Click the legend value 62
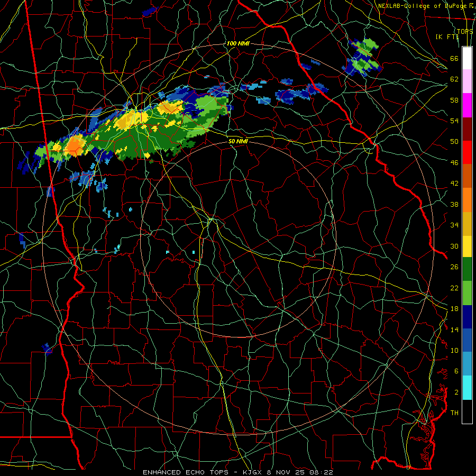 point(454,79)
